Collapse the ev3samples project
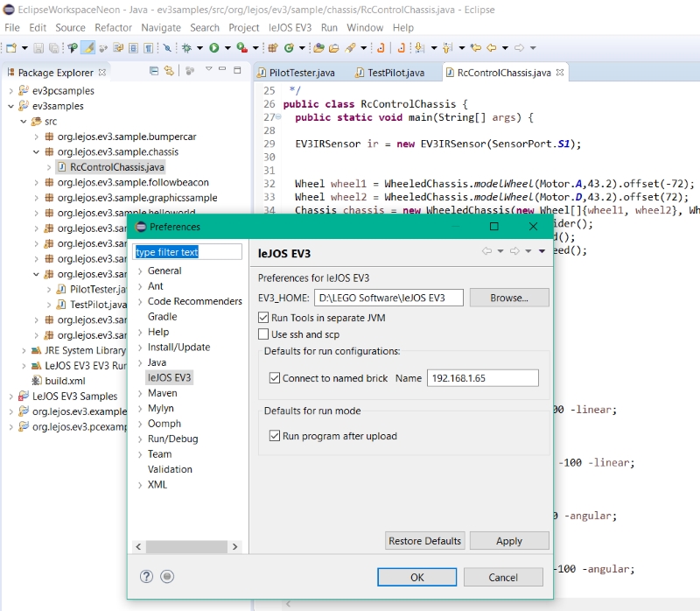 point(11,106)
